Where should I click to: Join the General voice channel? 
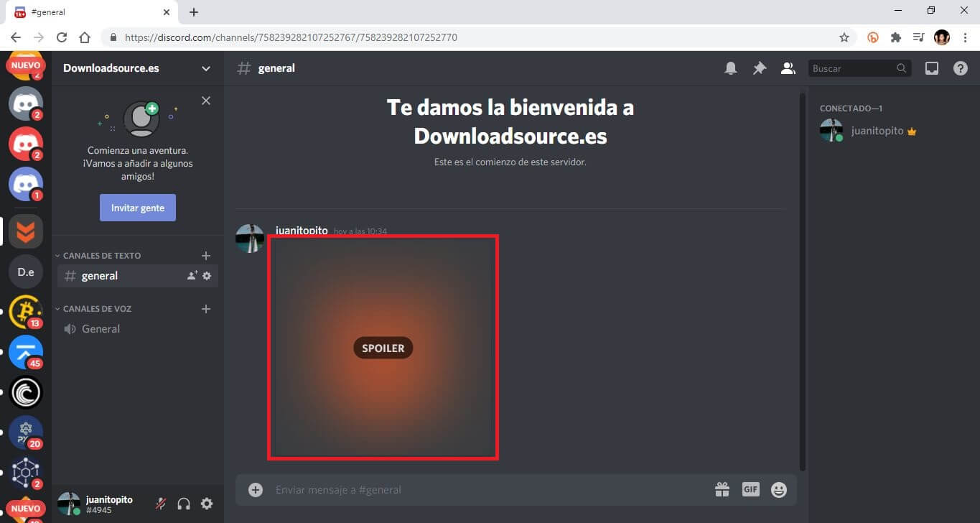[138, 329]
